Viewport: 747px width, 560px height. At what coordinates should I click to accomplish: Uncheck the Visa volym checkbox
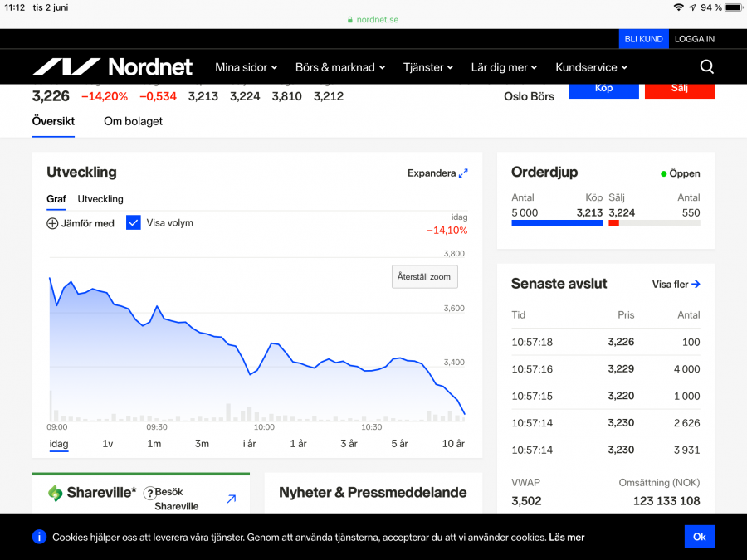(134, 222)
